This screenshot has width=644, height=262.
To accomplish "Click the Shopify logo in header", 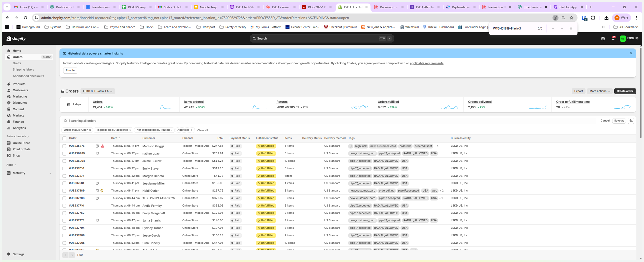I will 16,38.
